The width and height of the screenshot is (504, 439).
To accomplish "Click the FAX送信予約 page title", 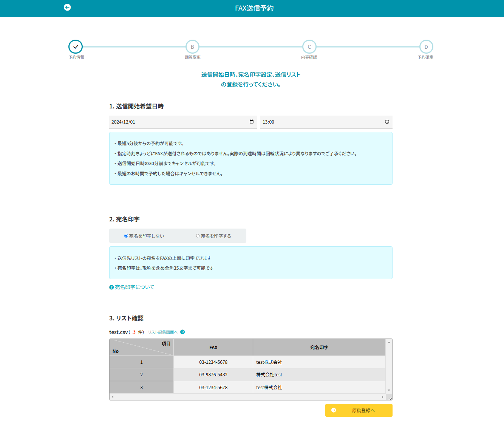I will click(254, 8).
